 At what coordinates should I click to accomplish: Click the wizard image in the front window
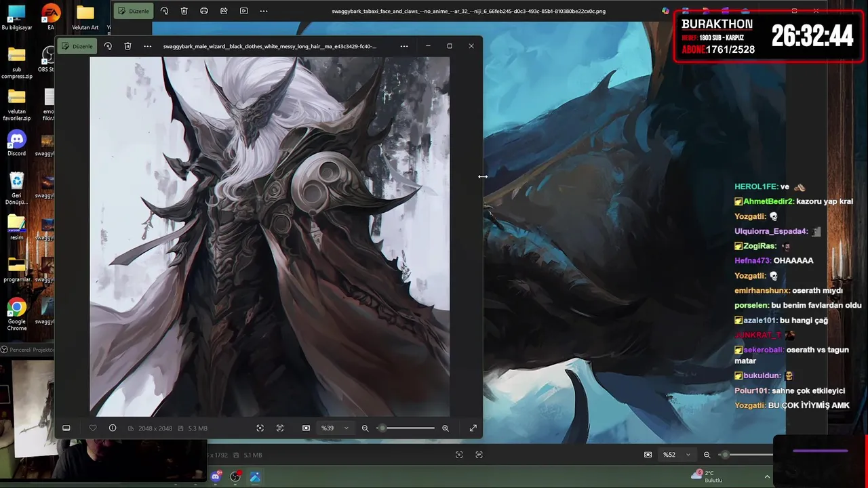pos(269,237)
